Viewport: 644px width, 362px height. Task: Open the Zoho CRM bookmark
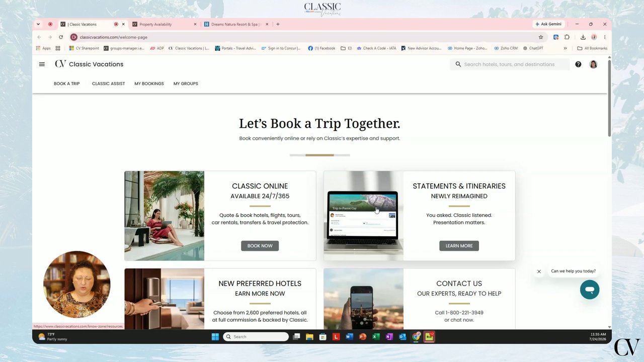point(506,48)
